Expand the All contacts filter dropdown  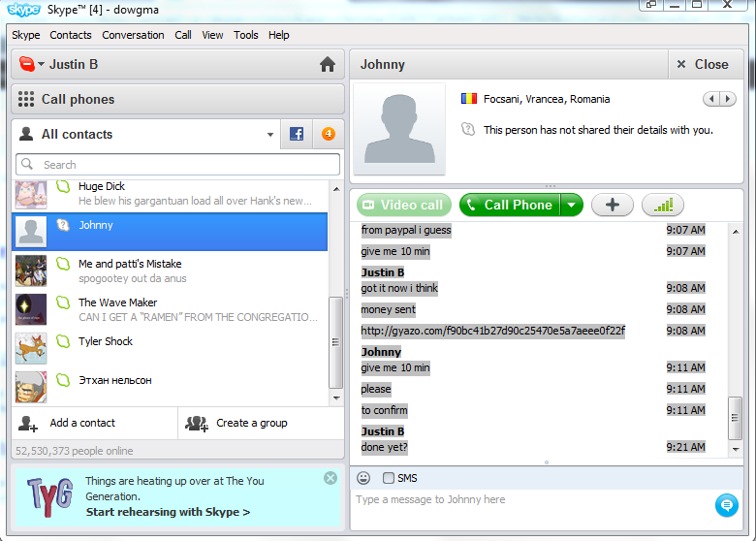tap(270, 135)
